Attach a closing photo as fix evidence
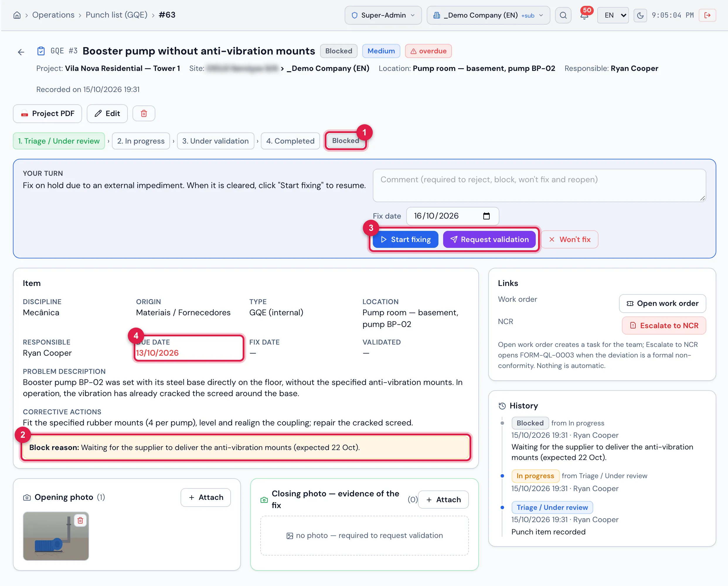Viewport: 728px width, 586px height. 443,500
